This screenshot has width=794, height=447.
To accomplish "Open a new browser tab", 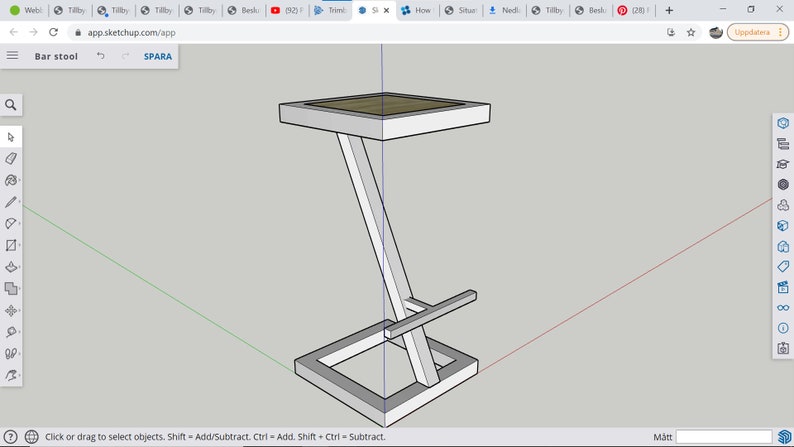I will (669, 10).
